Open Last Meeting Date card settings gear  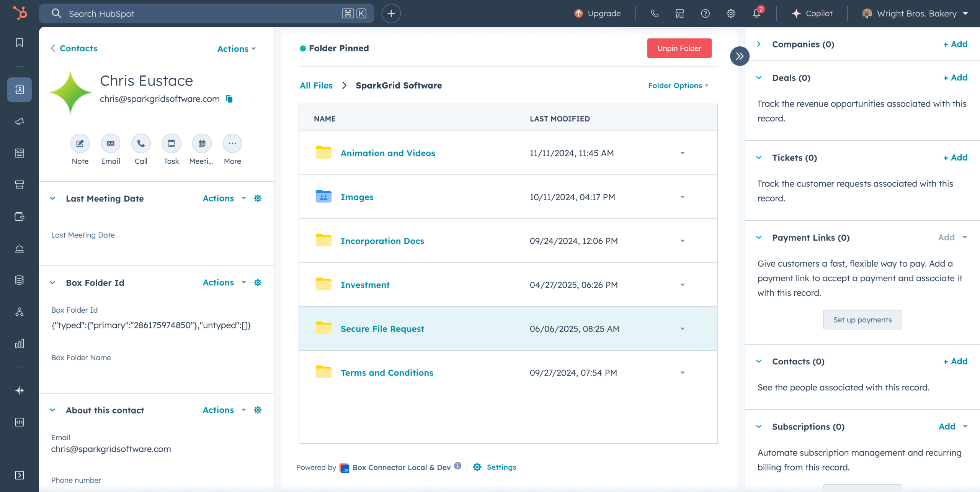[x=258, y=198]
